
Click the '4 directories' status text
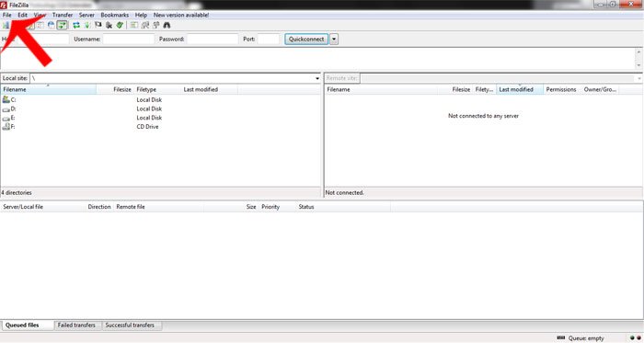[x=17, y=192]
